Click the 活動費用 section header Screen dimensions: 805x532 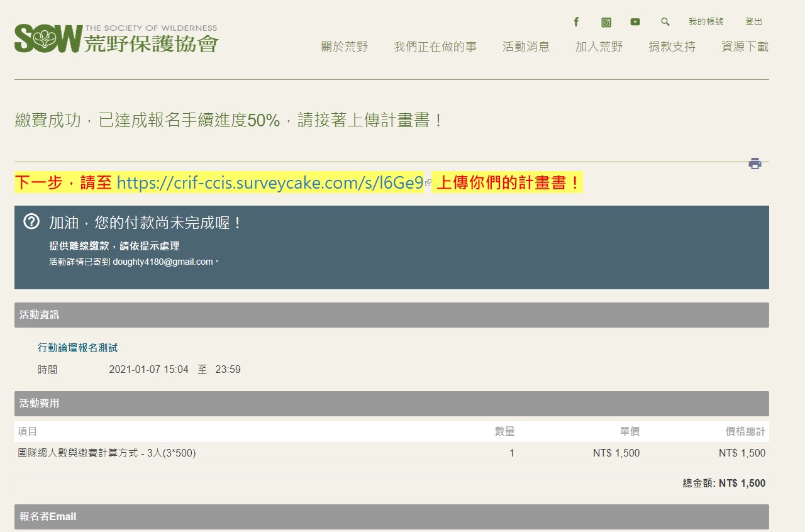(392, 404)
